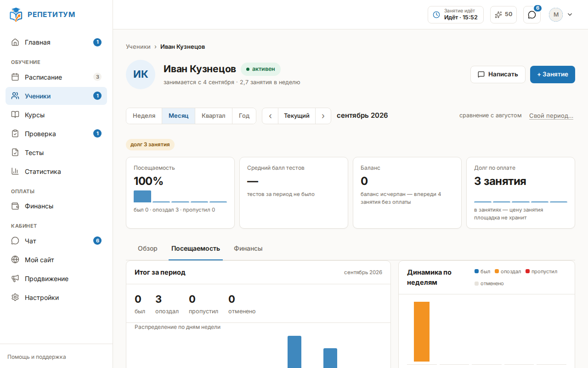Click the Расписание calendar icon

15,77
